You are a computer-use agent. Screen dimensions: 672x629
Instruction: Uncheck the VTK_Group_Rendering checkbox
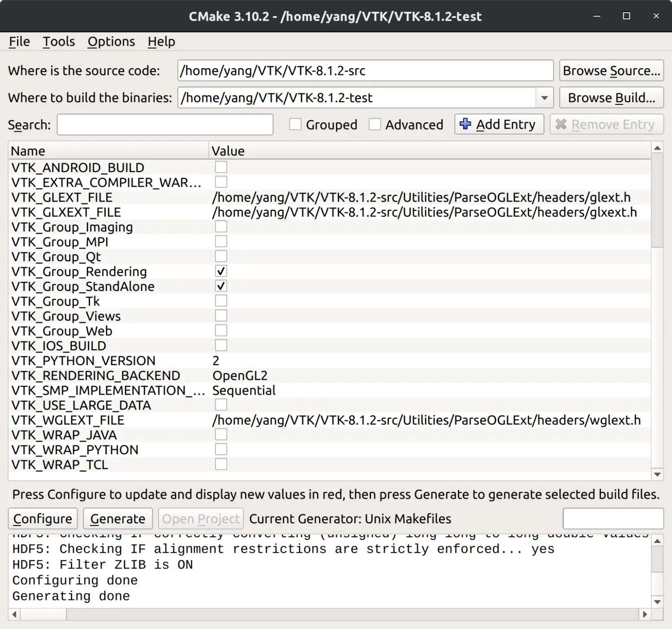click(x=221, y=271)
